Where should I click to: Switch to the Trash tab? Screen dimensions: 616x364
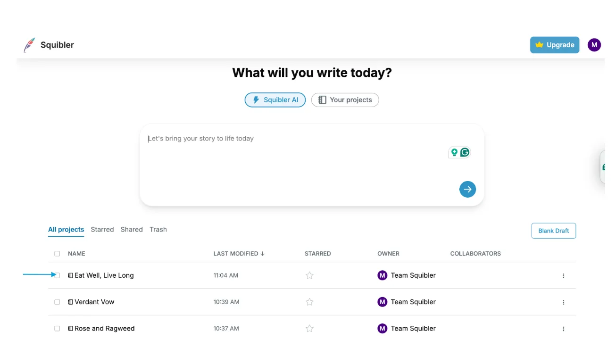click(158, 230)
